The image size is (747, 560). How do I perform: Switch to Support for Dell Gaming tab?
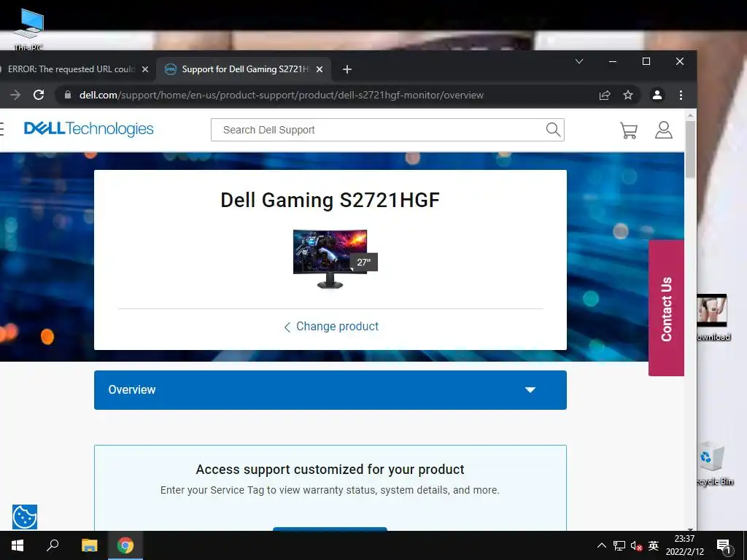(244, 69)
